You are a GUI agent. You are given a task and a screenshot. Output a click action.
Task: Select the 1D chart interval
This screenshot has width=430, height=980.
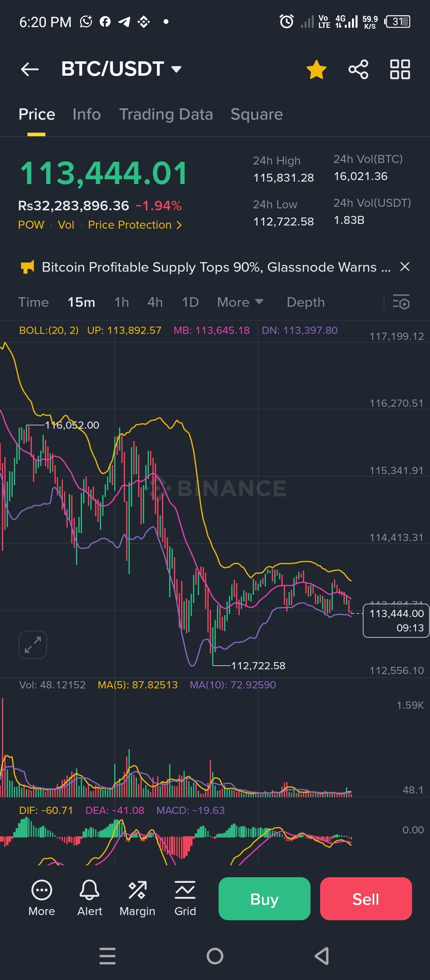(190, 302)
